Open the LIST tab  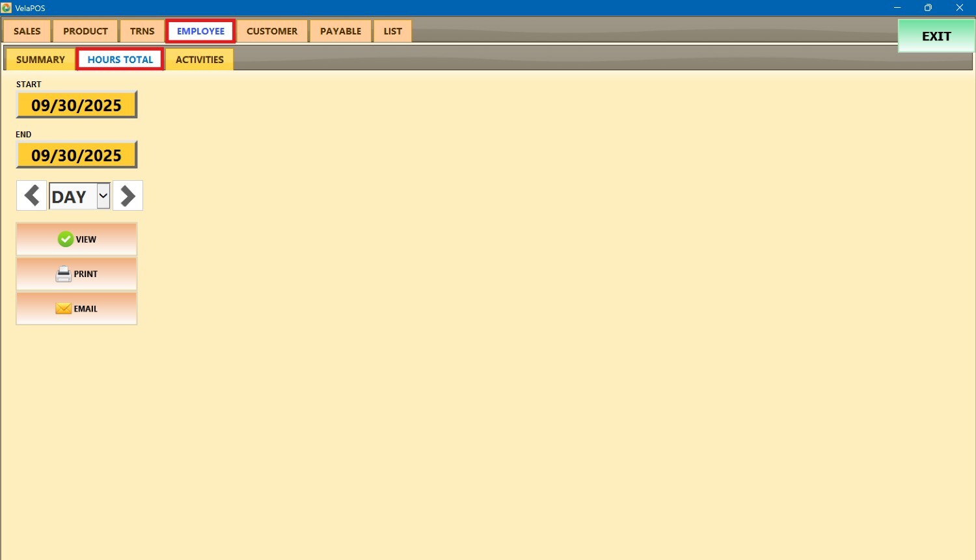point(392,31)
